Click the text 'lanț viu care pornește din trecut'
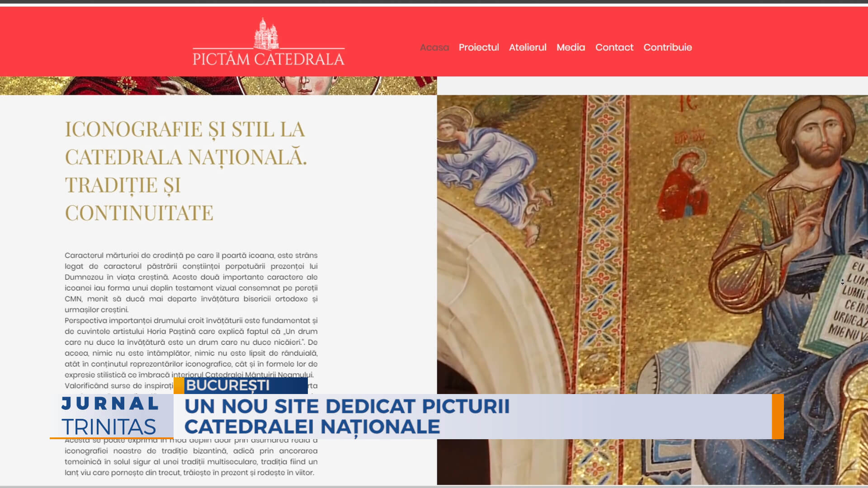The width and height of the screenshot is (868, 488). [x=123, y=473]
